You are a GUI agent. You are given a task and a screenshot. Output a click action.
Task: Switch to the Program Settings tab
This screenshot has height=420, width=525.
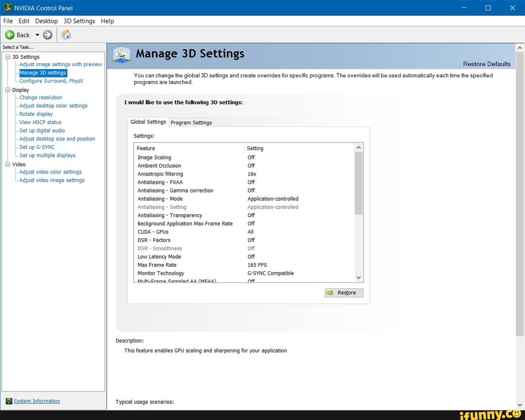point(191,122)
